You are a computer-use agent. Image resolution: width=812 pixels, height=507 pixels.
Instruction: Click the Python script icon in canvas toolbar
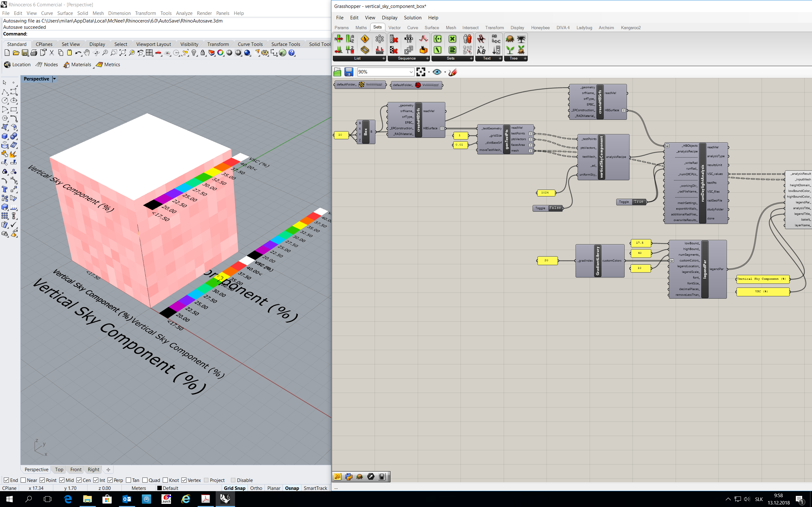tap(349, 477)
